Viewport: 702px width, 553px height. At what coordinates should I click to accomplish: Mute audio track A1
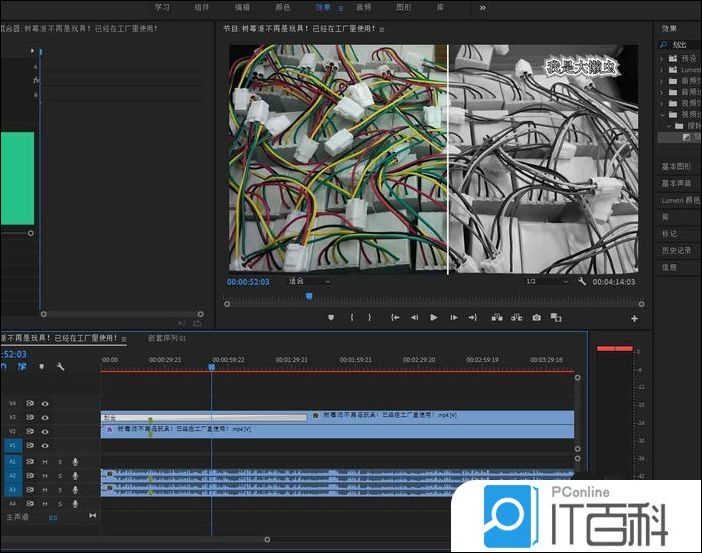click(x=45, y=462)
